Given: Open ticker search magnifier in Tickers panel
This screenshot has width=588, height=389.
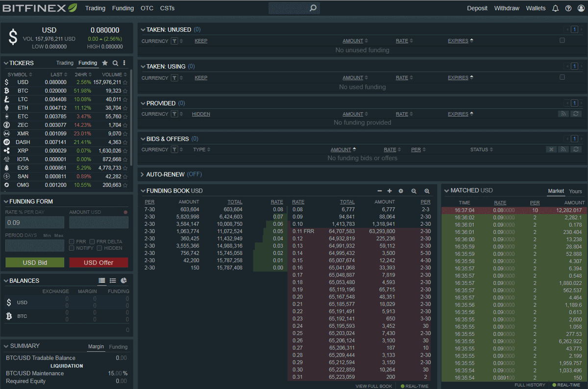Looking at the screenshot, I should tap(115, 63).
